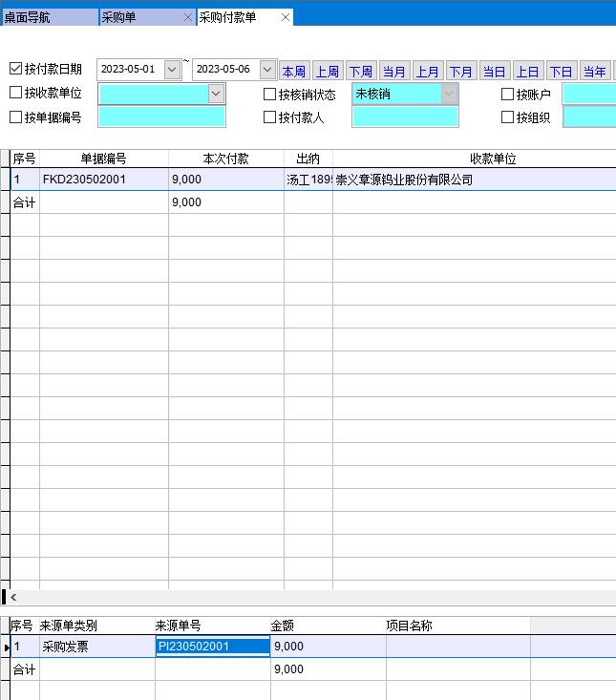Click the 上月 date shortcut button
The width and height of the screenshot is (616, 700).
click(428, 72)
